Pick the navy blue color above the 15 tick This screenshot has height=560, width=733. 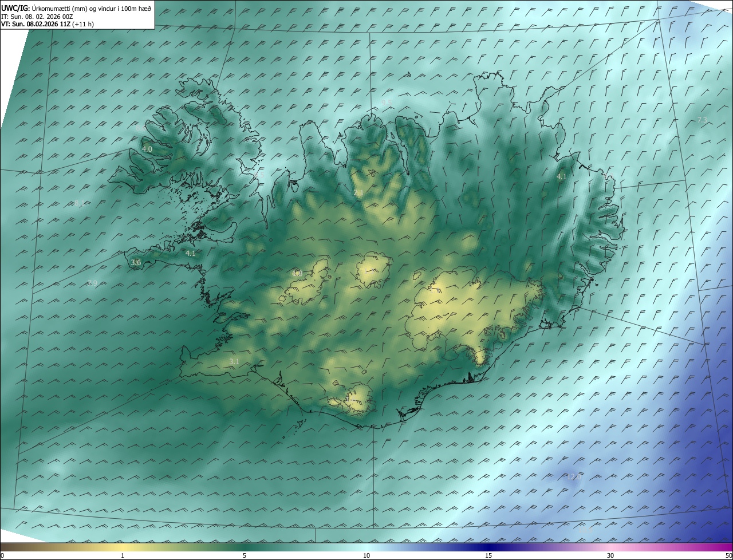click(488, 547)
